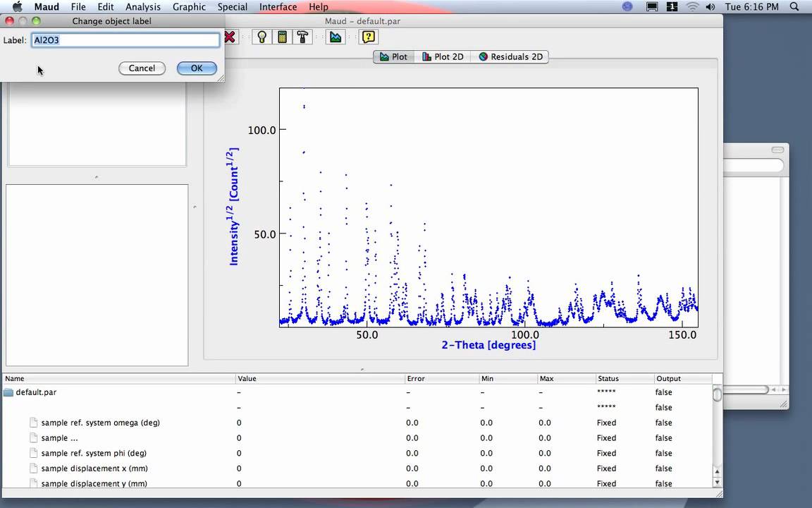This screenshot has width=812, height=508.
Task: Open the Graphic menu
Action: point(189,7)
